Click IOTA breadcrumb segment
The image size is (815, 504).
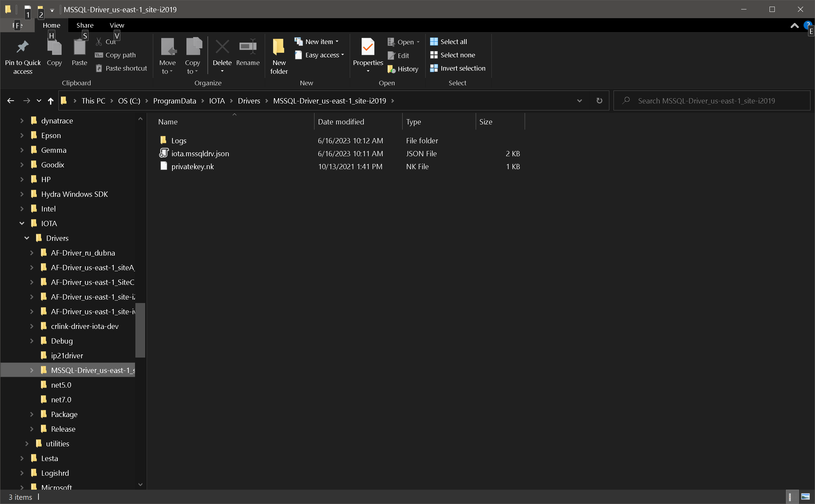217,101
